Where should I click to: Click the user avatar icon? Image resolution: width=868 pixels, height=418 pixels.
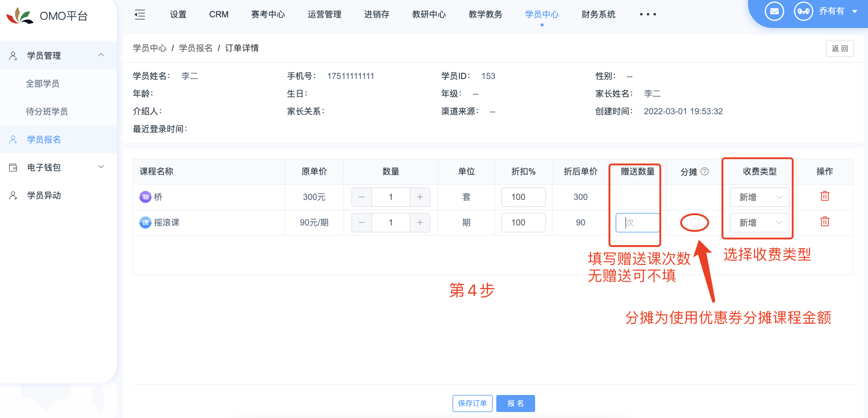[803, 11]
